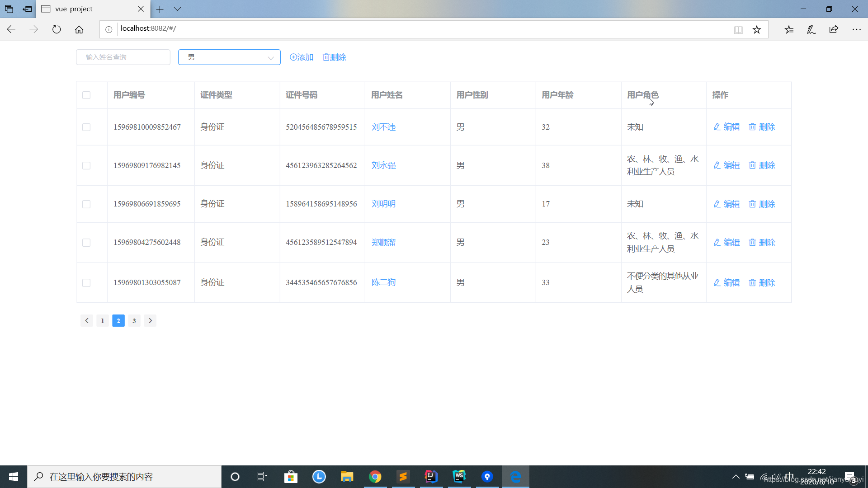This screenshot has width=868, height=488.
Task: Go to previous page arrow in pagination
Action: click(x=87, y=321)
